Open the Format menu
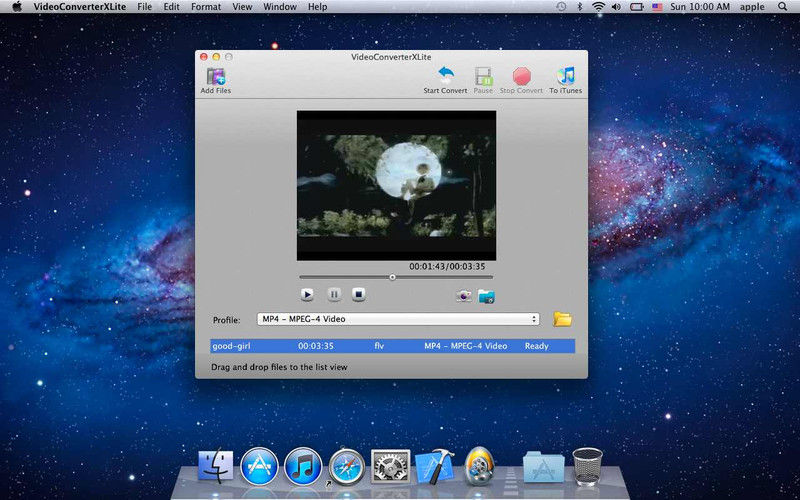 pos(206,7)
